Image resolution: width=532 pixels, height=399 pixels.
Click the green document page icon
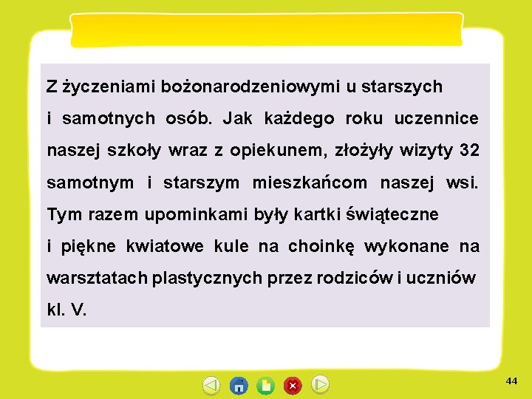point(266,386)
